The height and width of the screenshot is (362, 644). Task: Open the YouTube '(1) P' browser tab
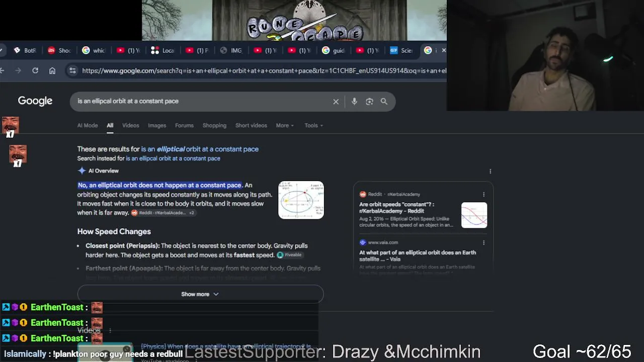197,50
